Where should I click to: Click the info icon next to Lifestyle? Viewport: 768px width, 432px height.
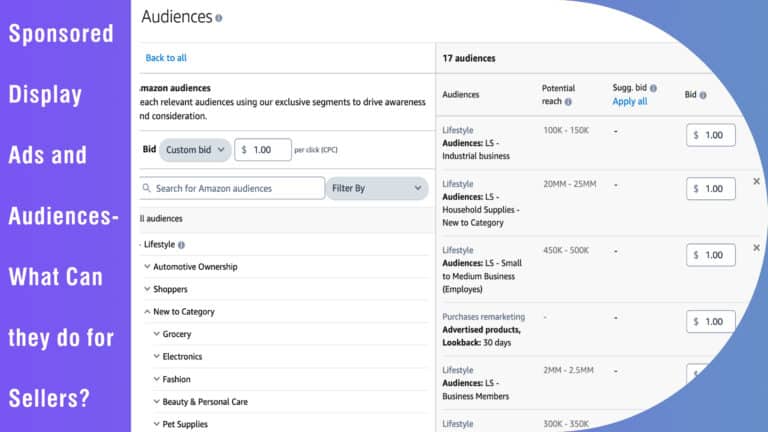coord(181,245)
